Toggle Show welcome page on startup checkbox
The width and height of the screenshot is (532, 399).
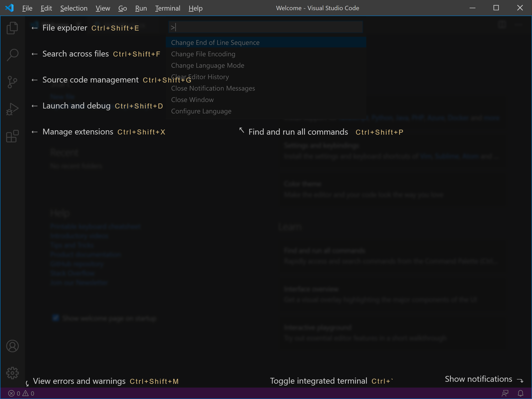[x=55, y=318]
